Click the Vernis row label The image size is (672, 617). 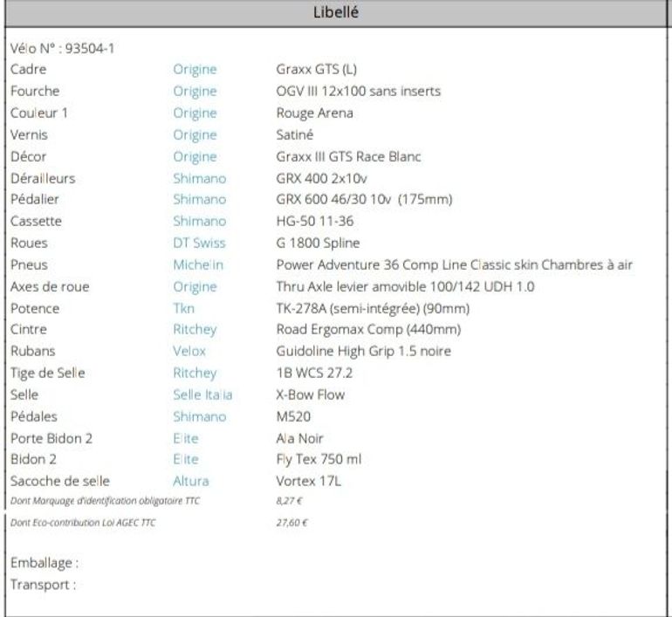(29, 134)
